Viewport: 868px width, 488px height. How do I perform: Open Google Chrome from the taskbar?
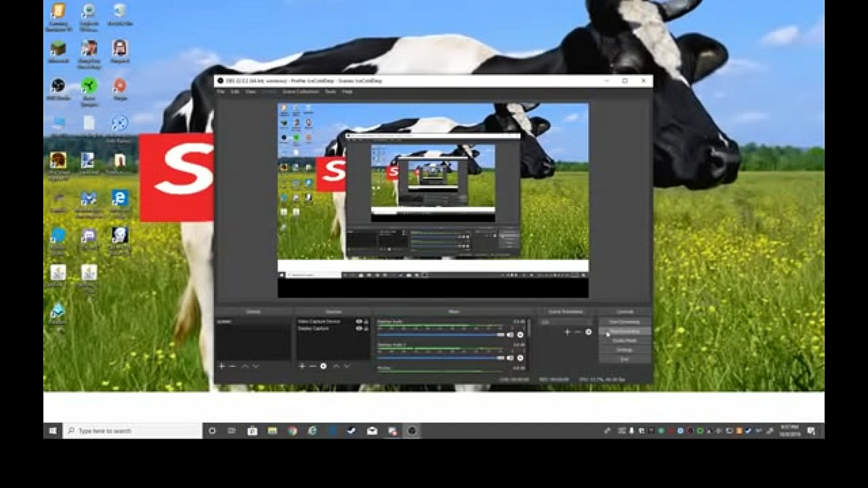click(x=292, y=430)
